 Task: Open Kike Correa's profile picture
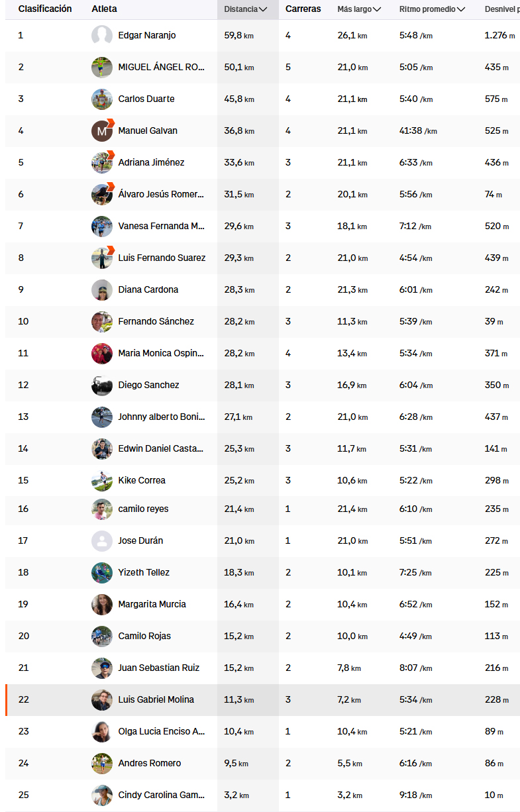click(102, 480)
